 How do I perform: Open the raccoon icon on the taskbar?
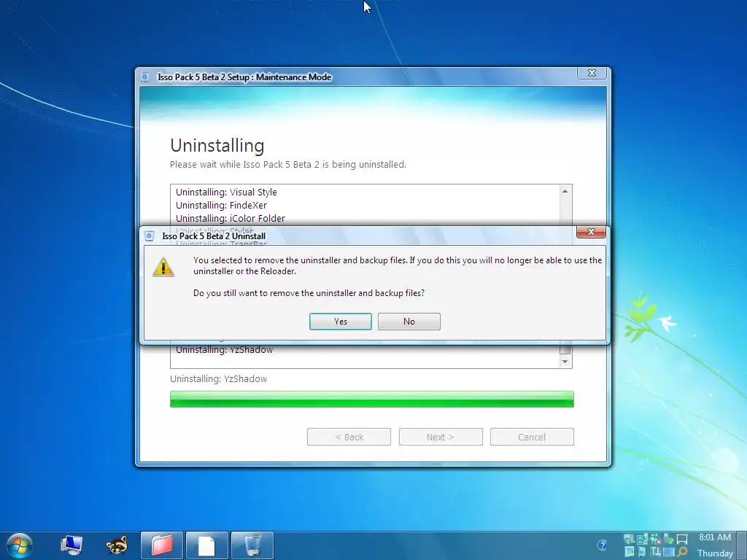(x=117, y=545)
